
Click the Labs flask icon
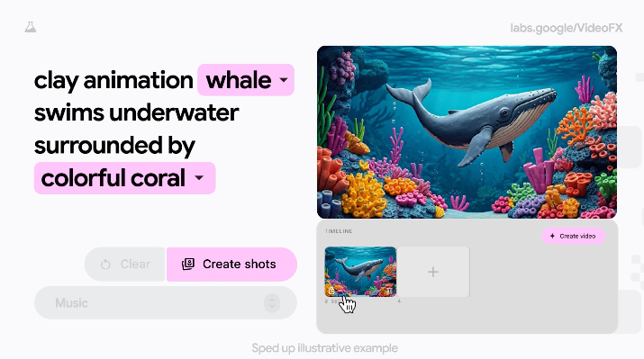31,28
